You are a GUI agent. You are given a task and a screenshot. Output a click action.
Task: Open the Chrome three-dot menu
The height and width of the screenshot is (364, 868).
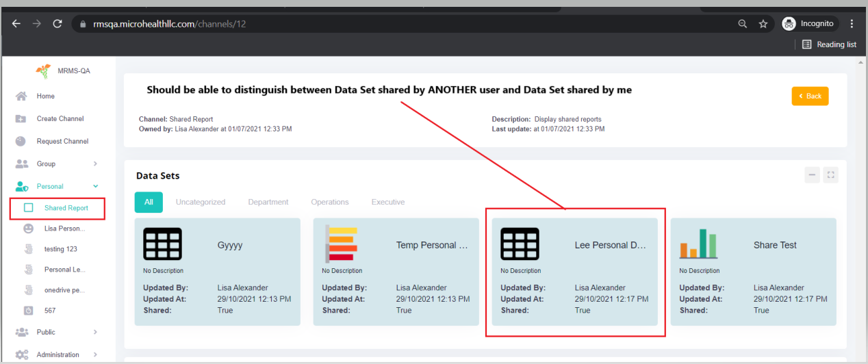click(852, 23)
